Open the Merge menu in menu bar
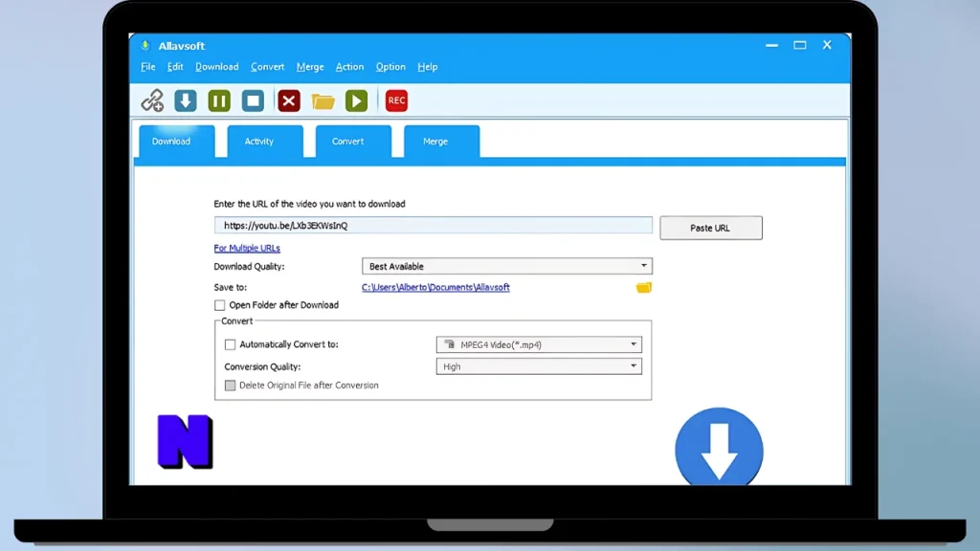This screenshot has width=980, height=551. pos(310,67)
